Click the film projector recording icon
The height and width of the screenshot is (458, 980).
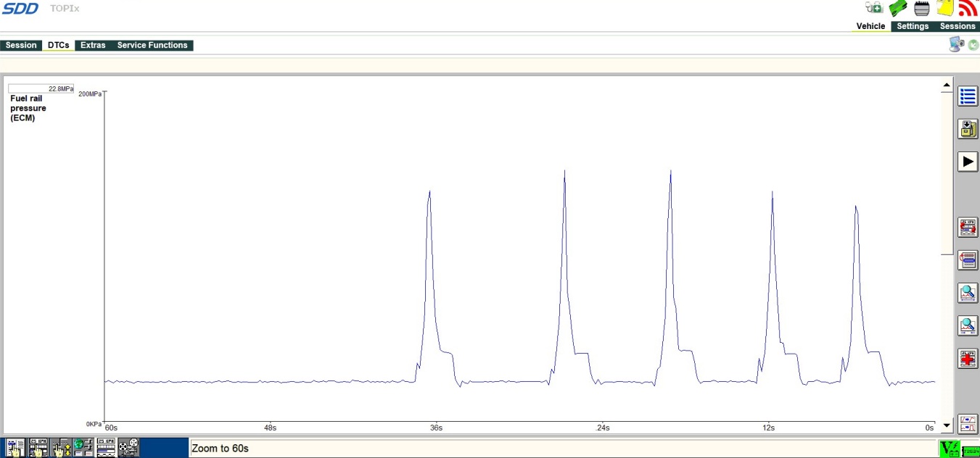128,448
